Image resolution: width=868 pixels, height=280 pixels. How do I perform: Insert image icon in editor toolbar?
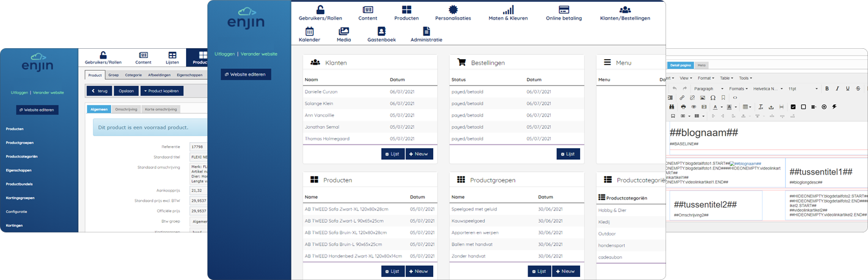(x=703, y=98)
